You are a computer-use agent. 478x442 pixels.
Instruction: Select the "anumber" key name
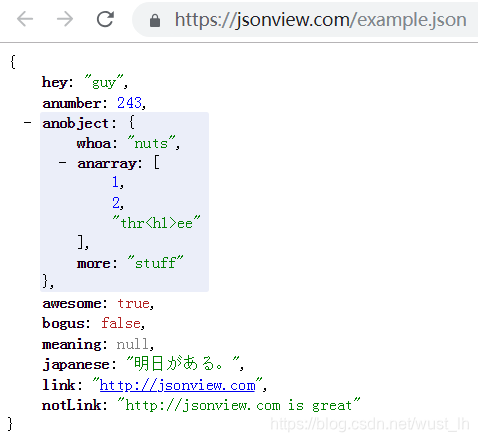71,103
